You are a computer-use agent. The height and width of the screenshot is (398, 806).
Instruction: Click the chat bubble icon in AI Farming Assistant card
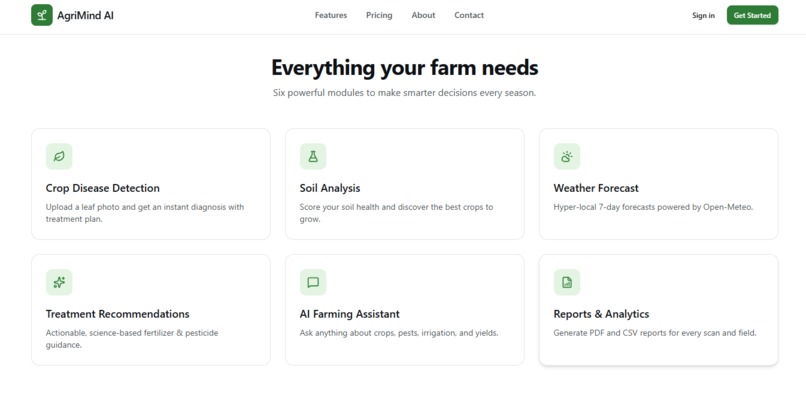(x=313, y=282)
